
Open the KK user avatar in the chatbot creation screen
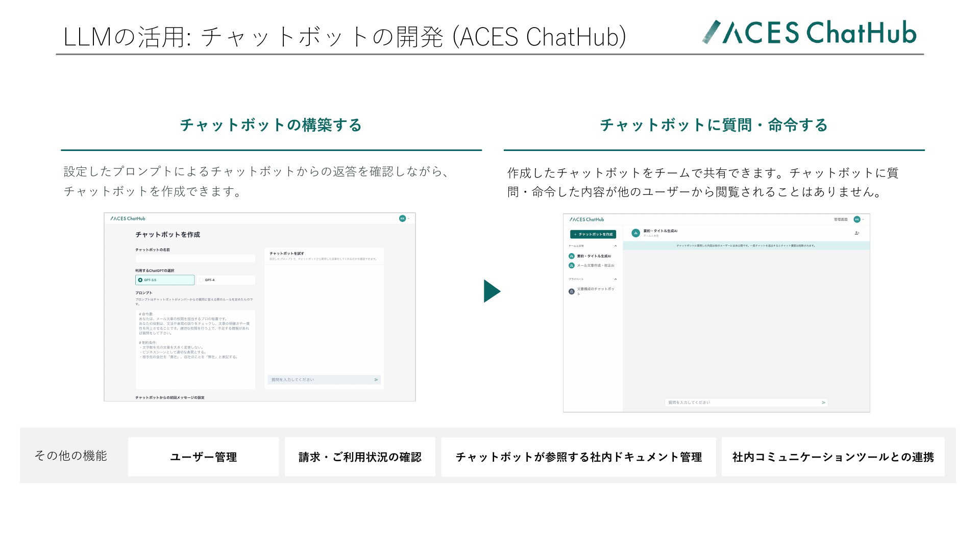pos(402,218)
